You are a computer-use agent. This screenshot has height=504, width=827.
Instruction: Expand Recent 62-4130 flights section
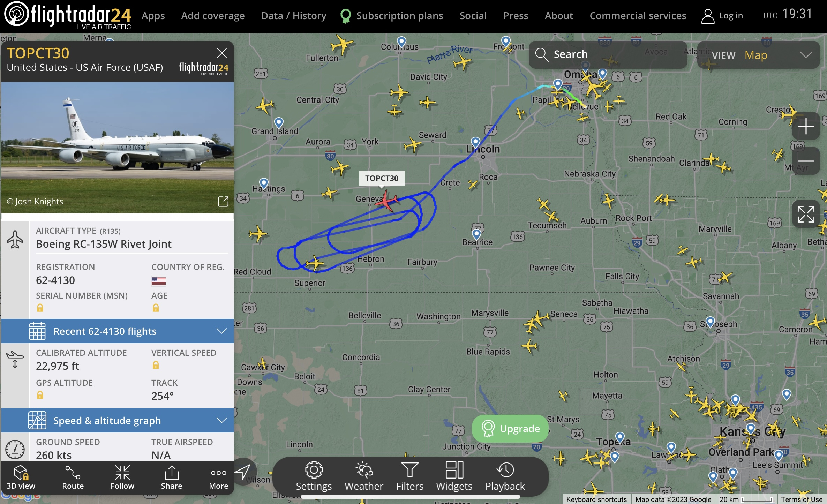118,331
